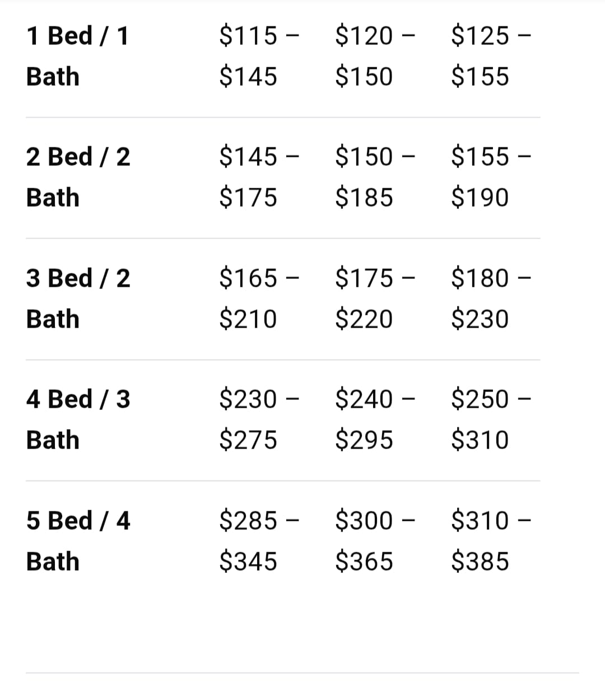
Task: Click the $165 – $210 price cell
Action: coord(259,298)
